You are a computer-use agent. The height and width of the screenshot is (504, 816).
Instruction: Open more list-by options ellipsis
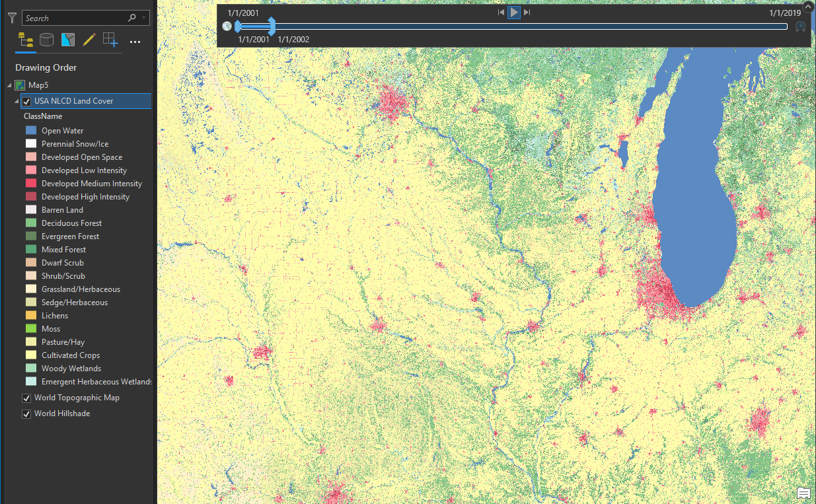pyautogui.click(x=135, y=42)
